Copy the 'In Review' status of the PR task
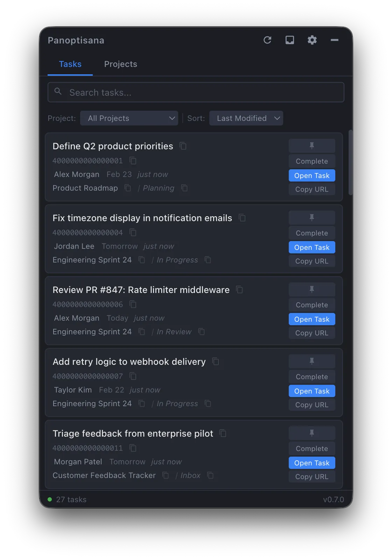 [x=201, y=332]
